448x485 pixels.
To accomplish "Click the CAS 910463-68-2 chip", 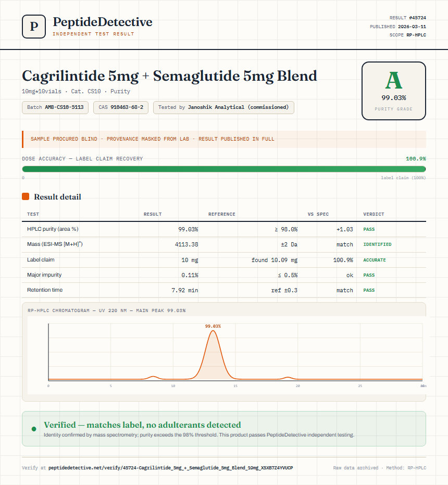I will point(121,107).
